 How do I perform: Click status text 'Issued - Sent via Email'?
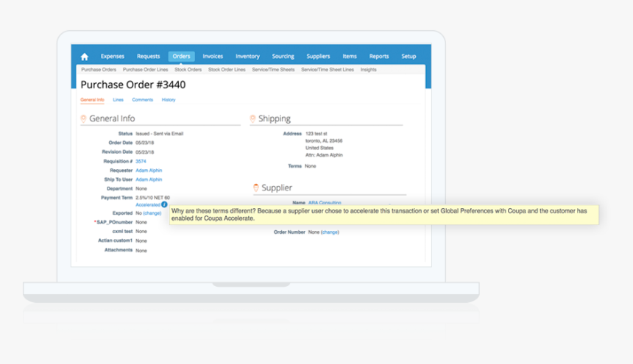(160, 133)
